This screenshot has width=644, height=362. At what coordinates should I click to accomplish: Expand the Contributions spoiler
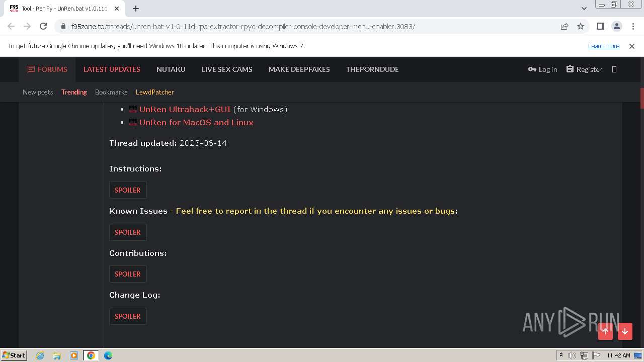(128, 274)
